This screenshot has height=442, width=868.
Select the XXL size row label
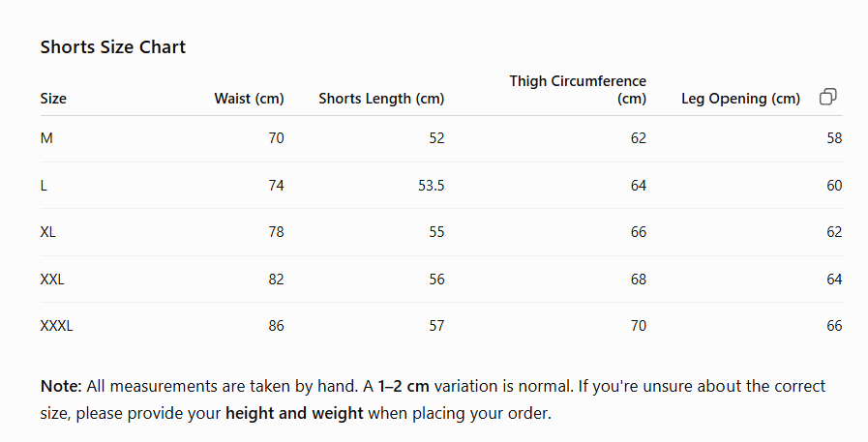52,280
